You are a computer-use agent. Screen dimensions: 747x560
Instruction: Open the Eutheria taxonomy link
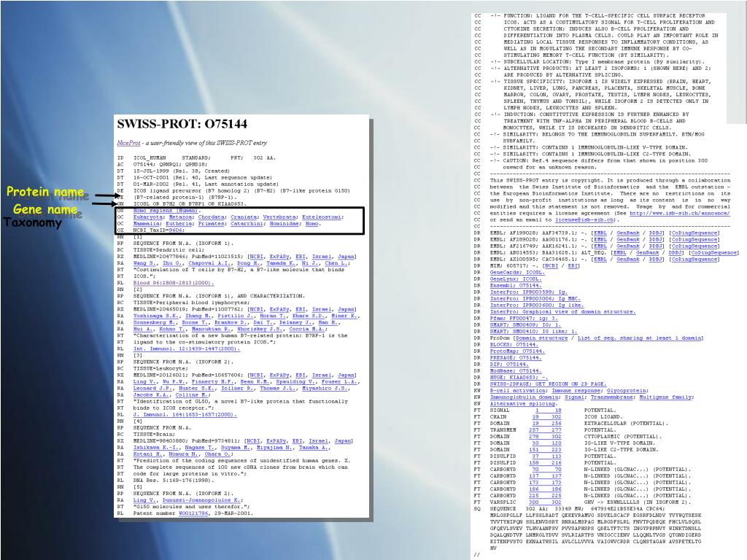179,224
